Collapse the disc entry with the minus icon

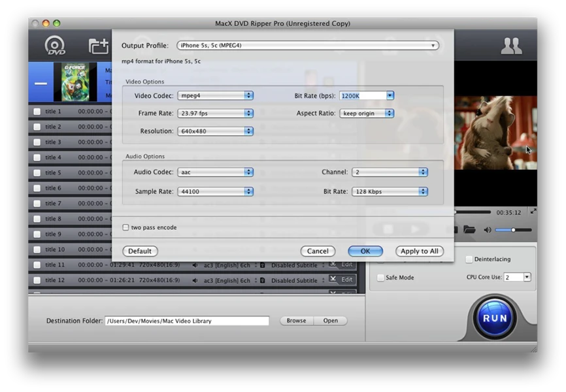[41, 84]
